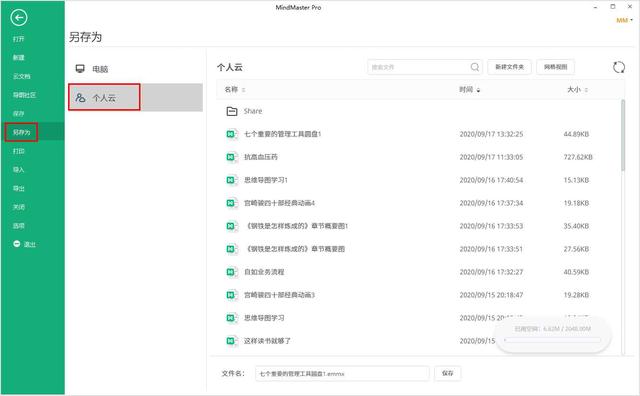Select file 宫崎骏四十部经典动画3
The width and height of the screenshot is (640, 396).
pyautogui.click(x=279, y=295)
